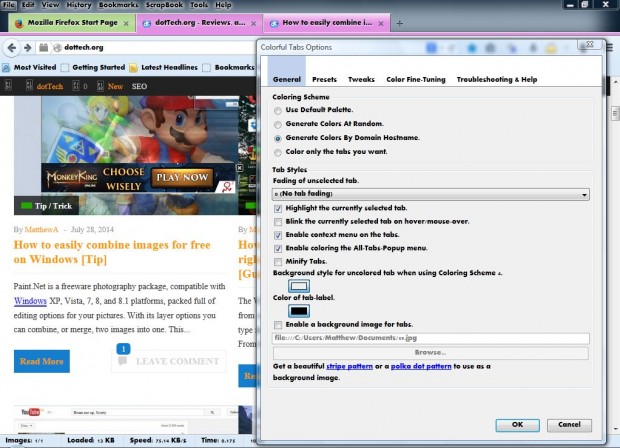Open the Troubleshooting & Help tab
The width and height of the screenshot is (620, 448).
pos(497,79)
